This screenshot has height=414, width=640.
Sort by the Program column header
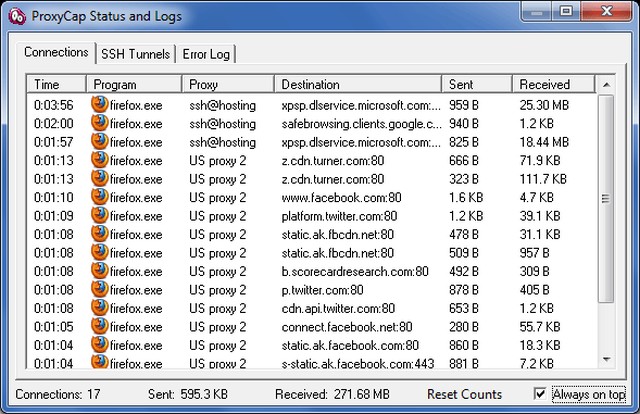(134, 84)
